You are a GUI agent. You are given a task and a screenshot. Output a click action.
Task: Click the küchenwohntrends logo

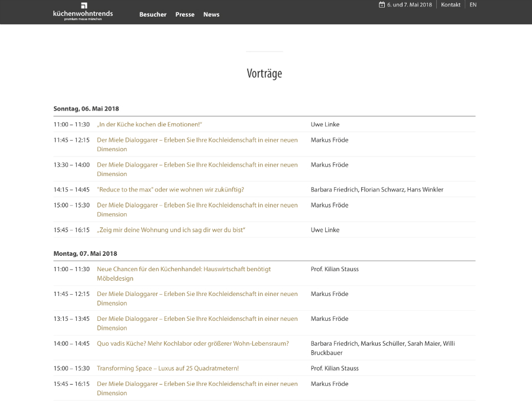coord(83,12)
